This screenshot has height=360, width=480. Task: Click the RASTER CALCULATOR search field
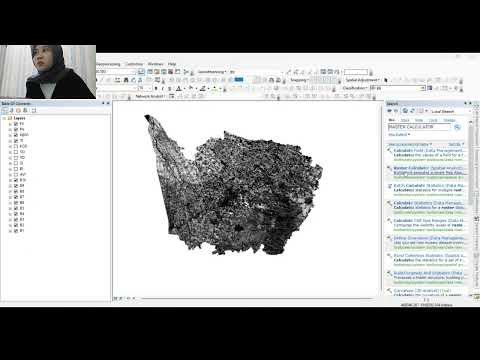click(x=419, y=127)
